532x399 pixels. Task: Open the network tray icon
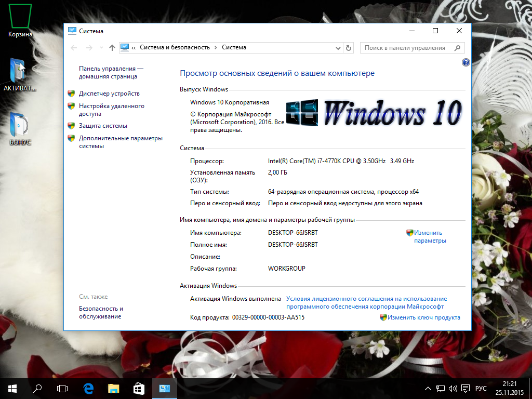click(441, 389)
